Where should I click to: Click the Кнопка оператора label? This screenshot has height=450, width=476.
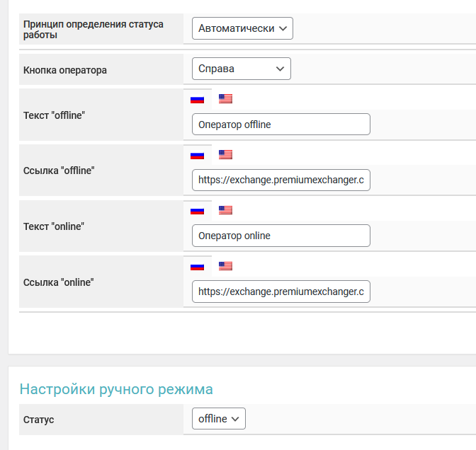65,70
